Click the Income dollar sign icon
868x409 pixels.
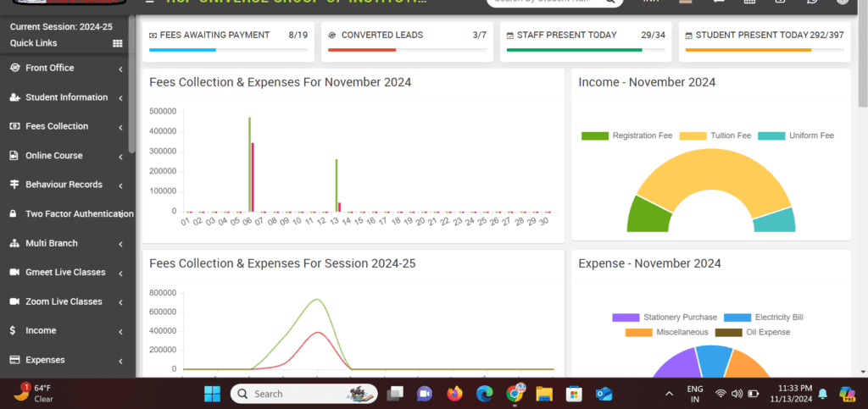tap(14, 331)
